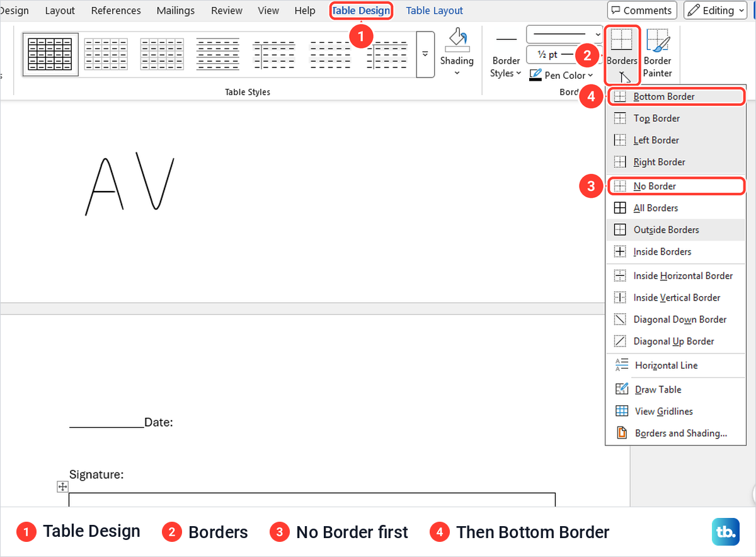This screenshot has height=557, width=756.
Task: Open the Help tab
Action: click(x=305, y=11)
